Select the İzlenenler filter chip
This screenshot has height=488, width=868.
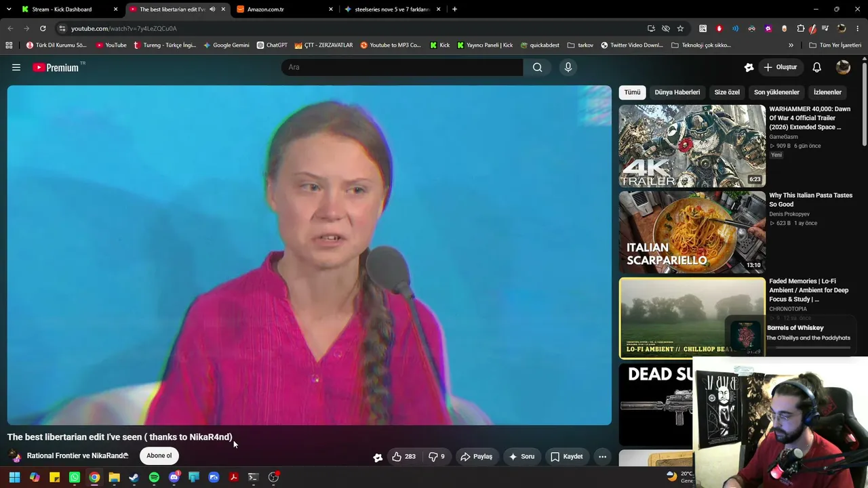click(x=827, y=92)
